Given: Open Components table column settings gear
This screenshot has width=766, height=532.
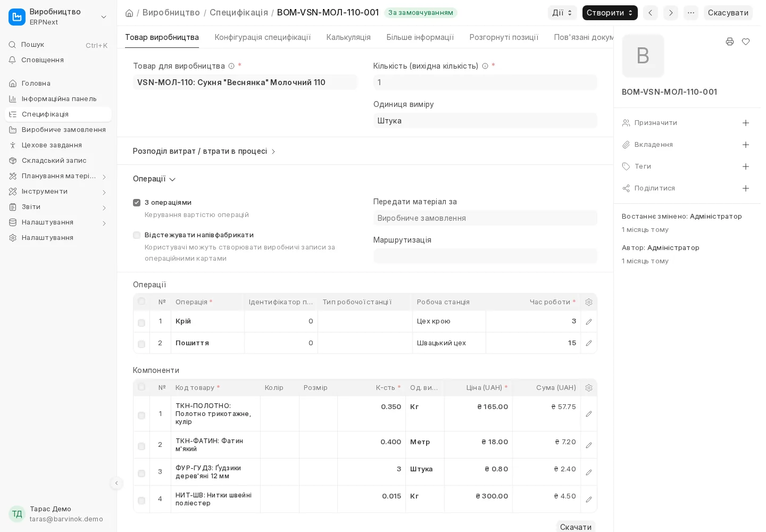Looking at the screenshot, I should [589, 388].
